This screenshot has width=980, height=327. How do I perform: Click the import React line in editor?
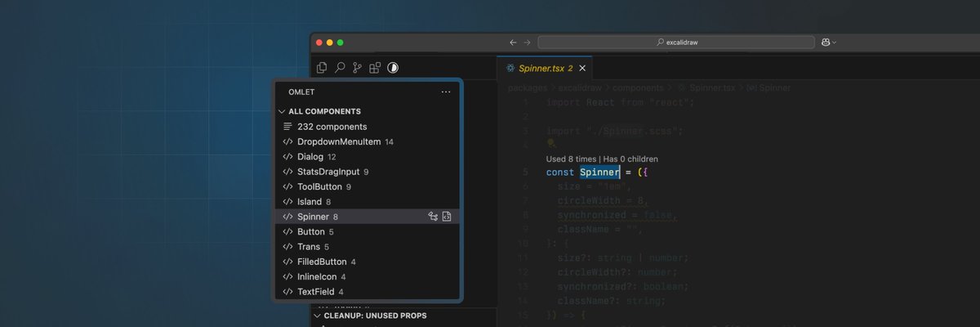pyautogui.click(x=620, y=103)
